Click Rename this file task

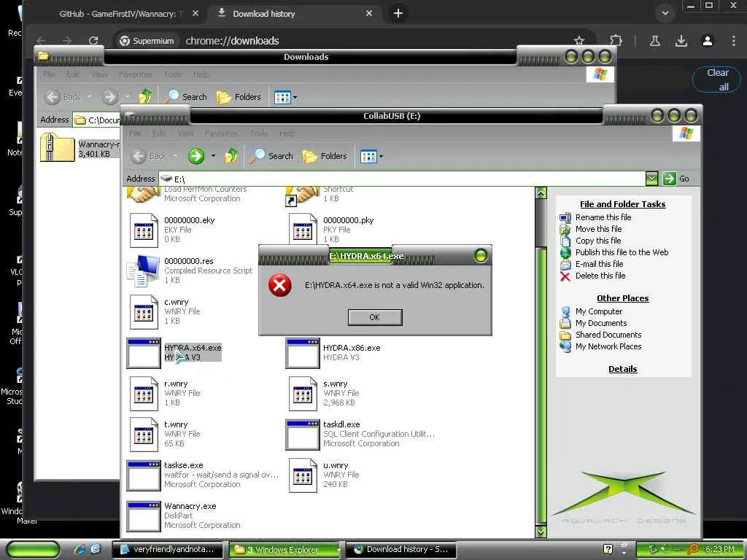[x=603, y=217]
